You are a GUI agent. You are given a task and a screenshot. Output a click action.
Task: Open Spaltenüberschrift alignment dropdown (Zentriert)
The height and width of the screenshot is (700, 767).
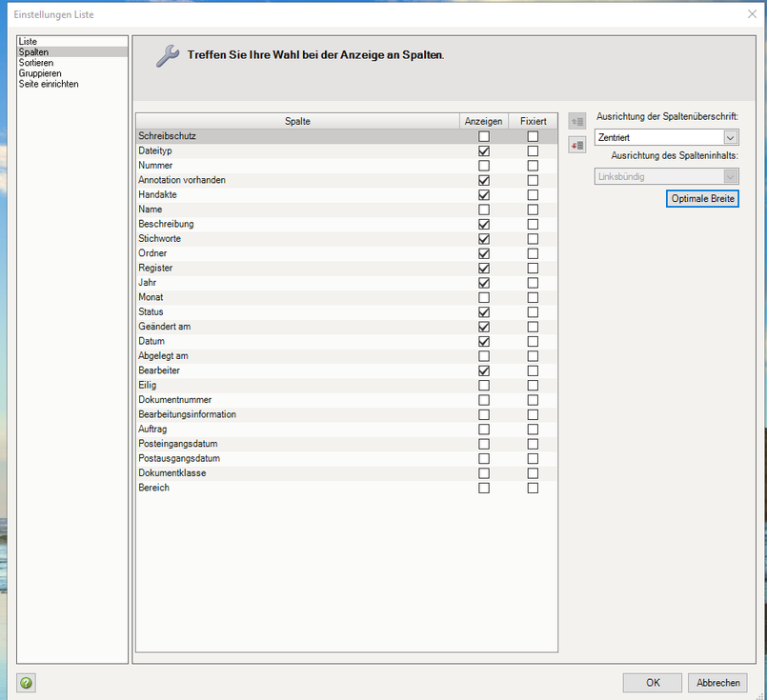(x=666, y=137)
